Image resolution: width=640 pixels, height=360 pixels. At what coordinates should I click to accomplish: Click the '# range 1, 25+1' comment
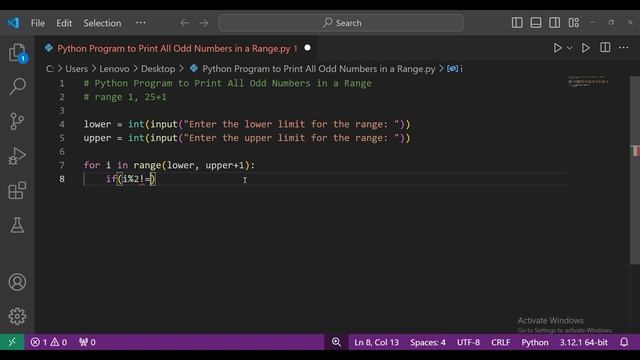click(125, 97)
